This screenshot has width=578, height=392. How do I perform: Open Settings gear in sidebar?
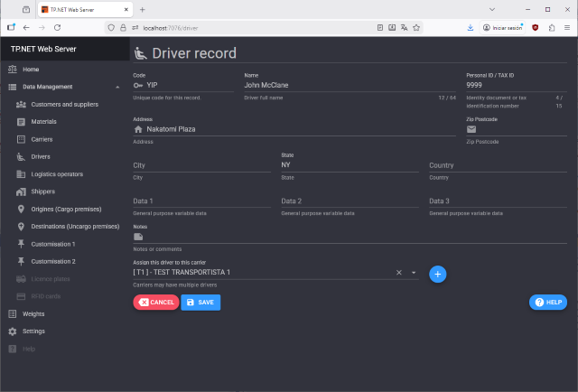(x=13, y=331)
